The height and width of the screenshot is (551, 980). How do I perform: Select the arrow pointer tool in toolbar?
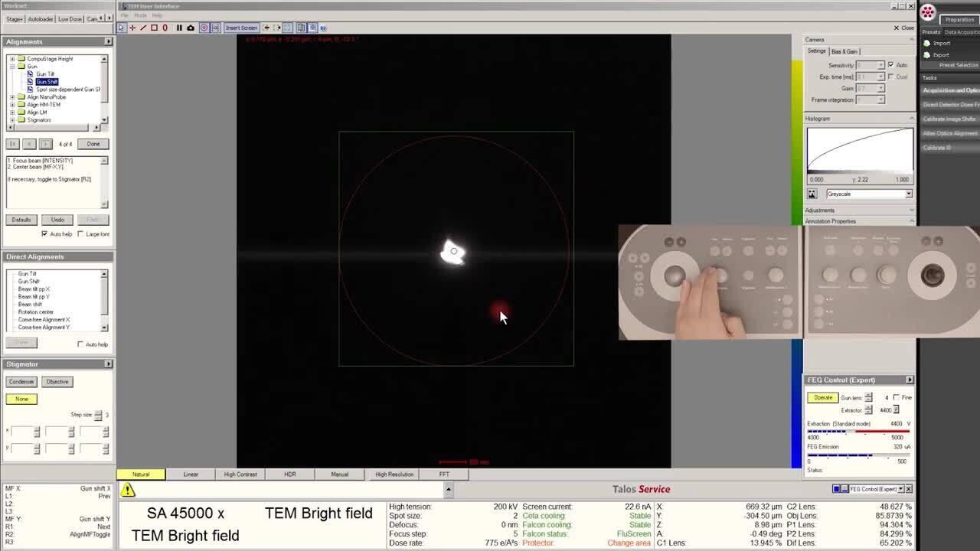[121, 28]
